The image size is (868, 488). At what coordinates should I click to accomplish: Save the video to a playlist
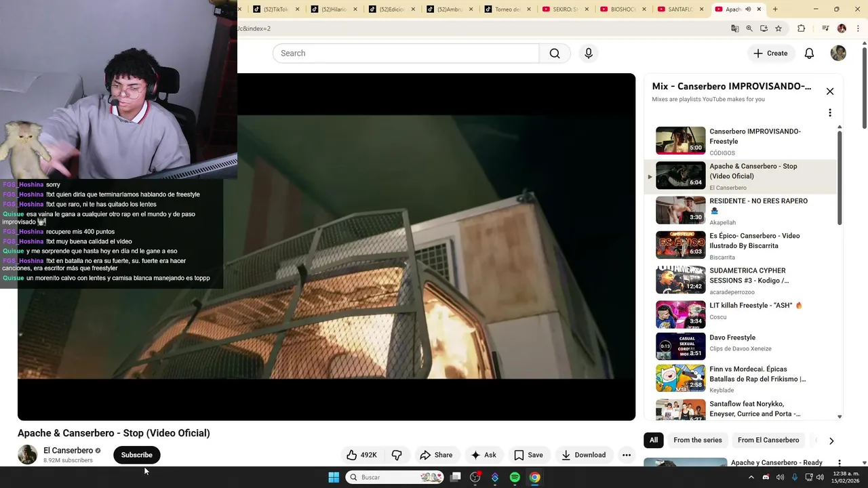tap(528, 455)
